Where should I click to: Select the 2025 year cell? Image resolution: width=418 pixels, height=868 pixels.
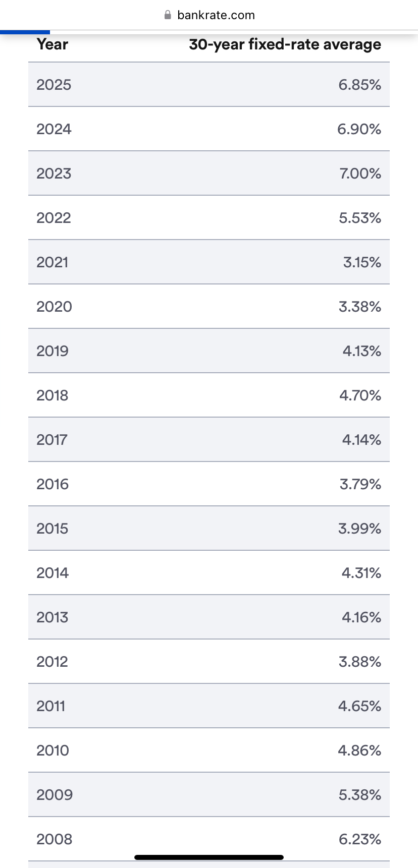pyautogui.click(x=54, y=85)
